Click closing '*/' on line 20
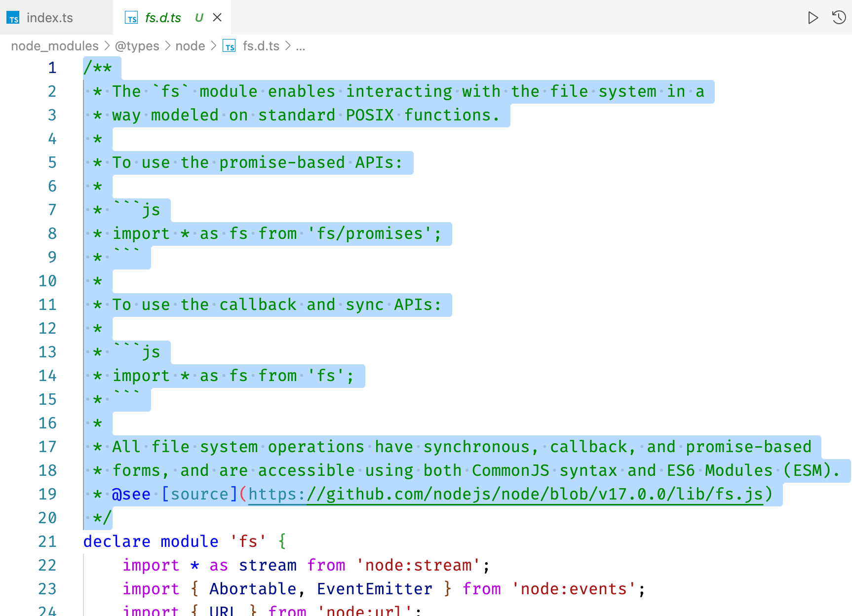The height and width of the screenshot is (616, 852). [103, 518]
